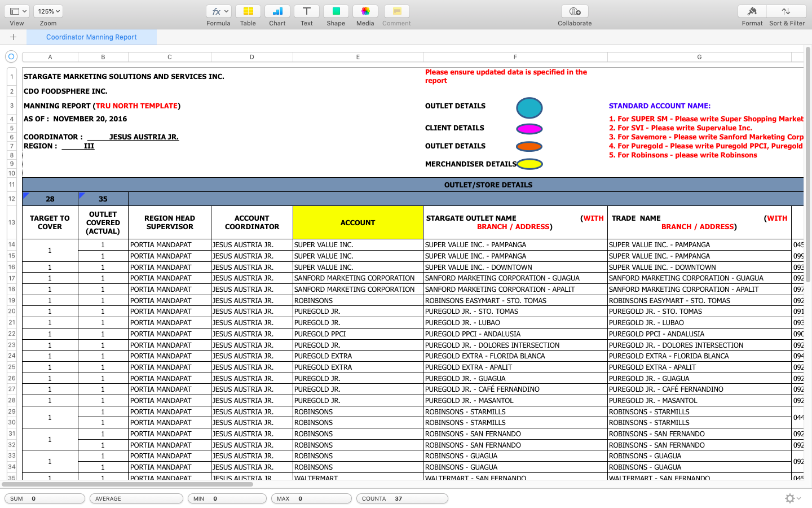Click the COUNTA 37 status field
812x508 pixels.
(402, 498)
